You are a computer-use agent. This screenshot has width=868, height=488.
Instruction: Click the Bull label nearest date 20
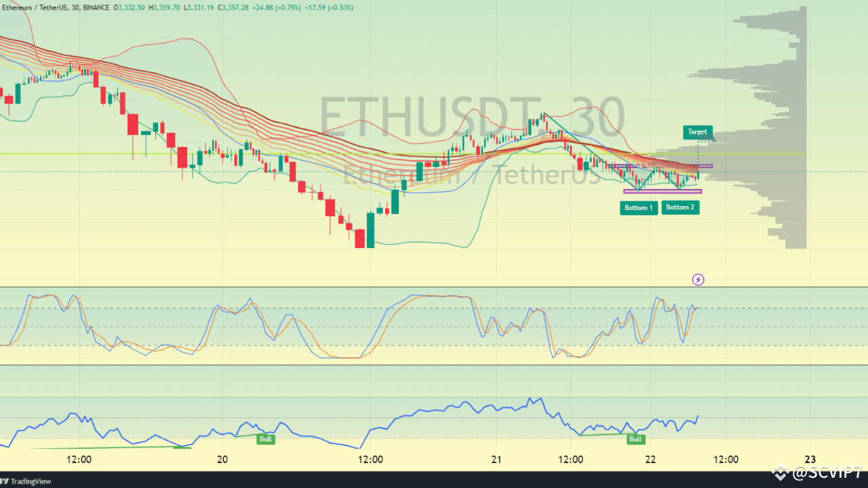266,439
